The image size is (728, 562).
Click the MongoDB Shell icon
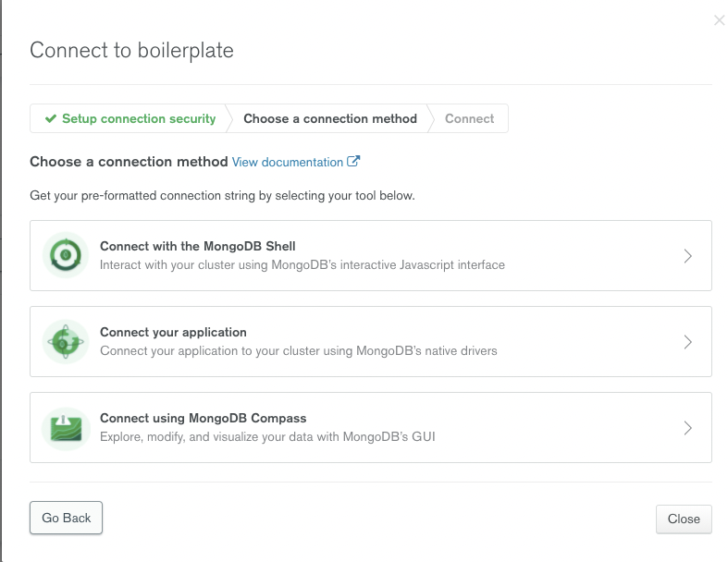[x=66, y=256]
